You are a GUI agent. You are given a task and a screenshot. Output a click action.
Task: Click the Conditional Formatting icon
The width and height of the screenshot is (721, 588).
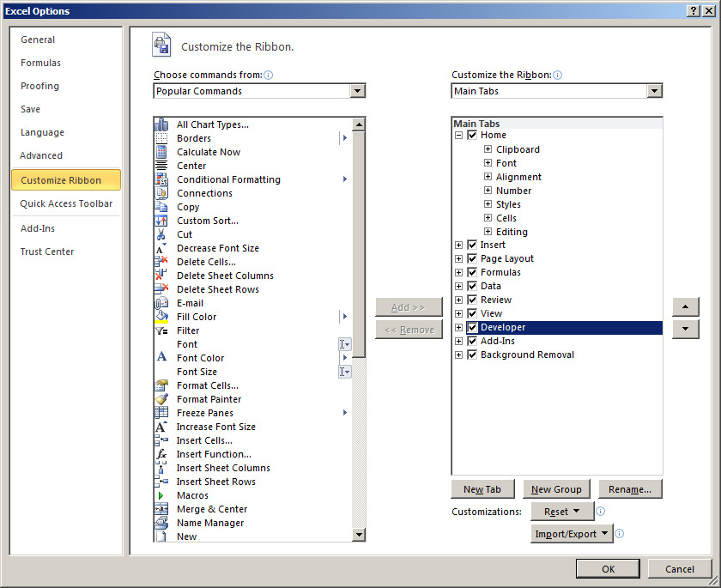click(x=161, y=179)
